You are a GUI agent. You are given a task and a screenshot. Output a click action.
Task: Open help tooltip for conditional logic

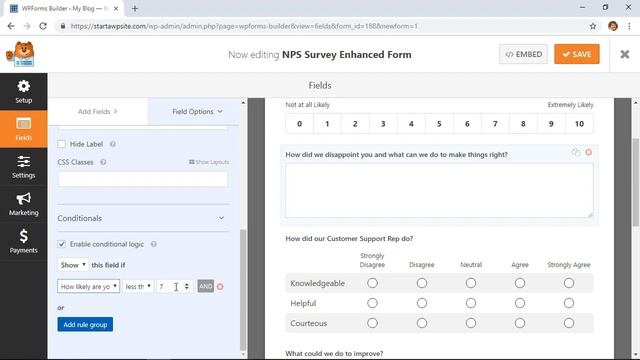click(x=153, y=244)
